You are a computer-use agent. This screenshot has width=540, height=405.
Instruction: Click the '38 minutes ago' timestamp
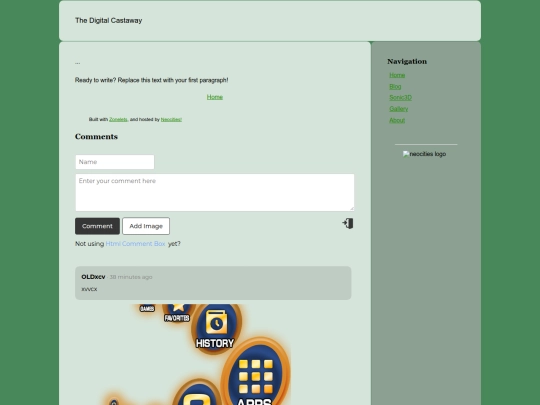pos(131,277)
